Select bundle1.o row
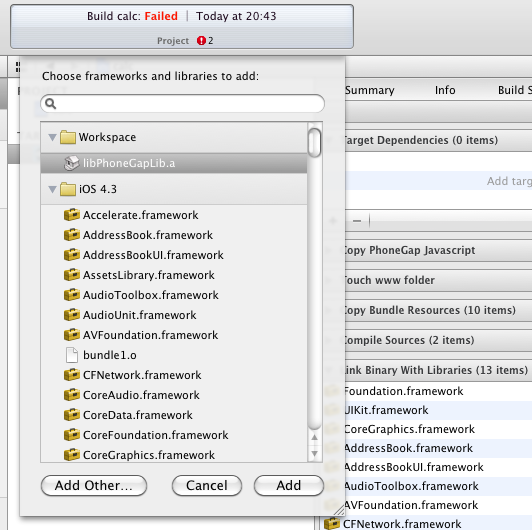This screenshot has width=532, height=530. click(x=174, y=355)
